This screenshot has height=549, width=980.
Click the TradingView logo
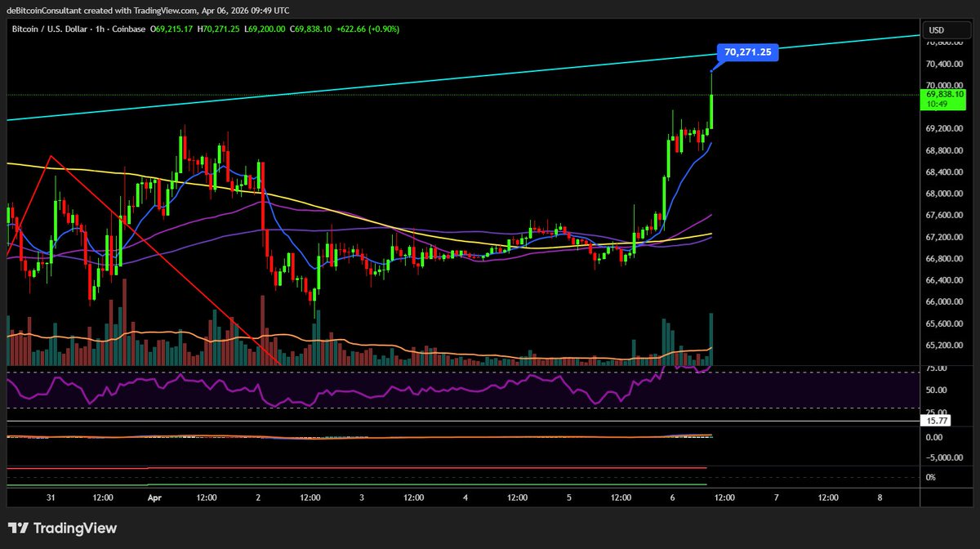63,528
